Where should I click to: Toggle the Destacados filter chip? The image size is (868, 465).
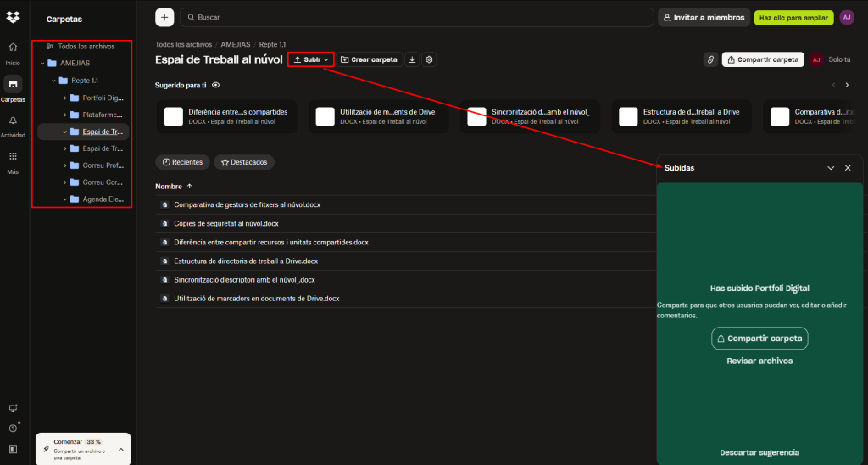click(244, 161)
